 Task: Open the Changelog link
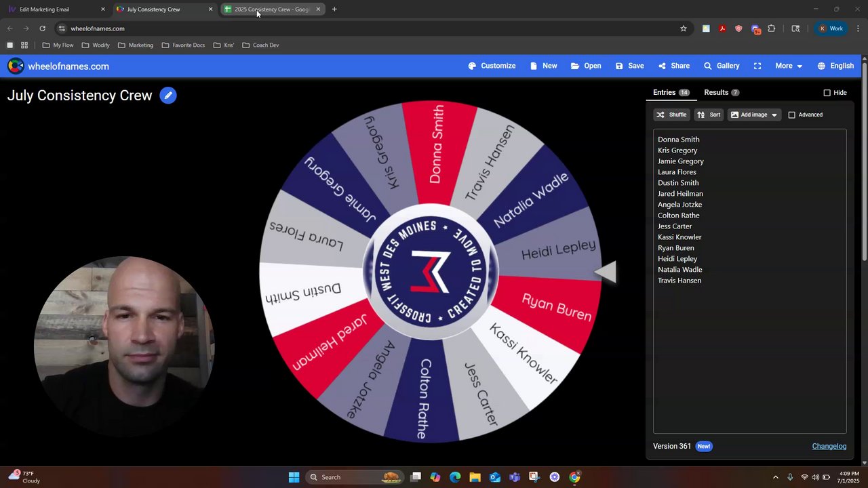[829, 446]
